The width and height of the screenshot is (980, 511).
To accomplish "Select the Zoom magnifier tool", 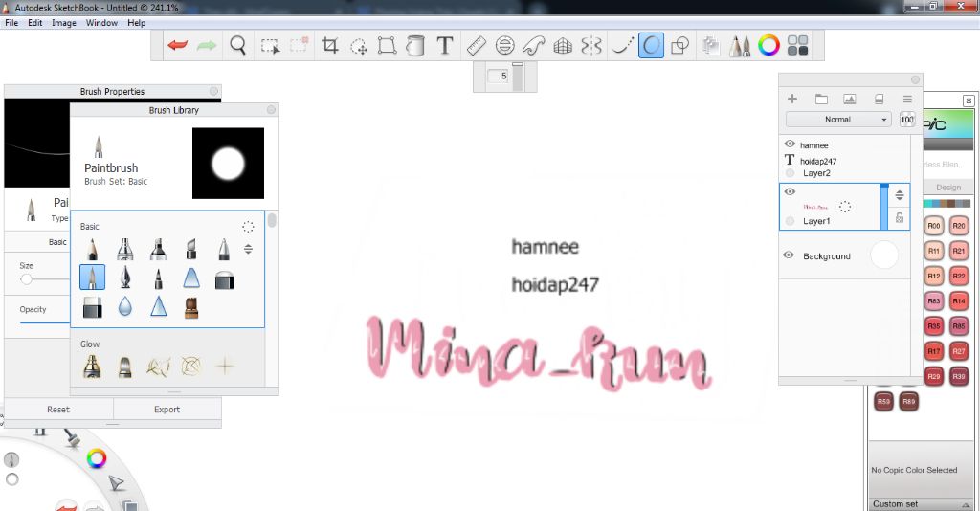I will [x=237, y=45].
